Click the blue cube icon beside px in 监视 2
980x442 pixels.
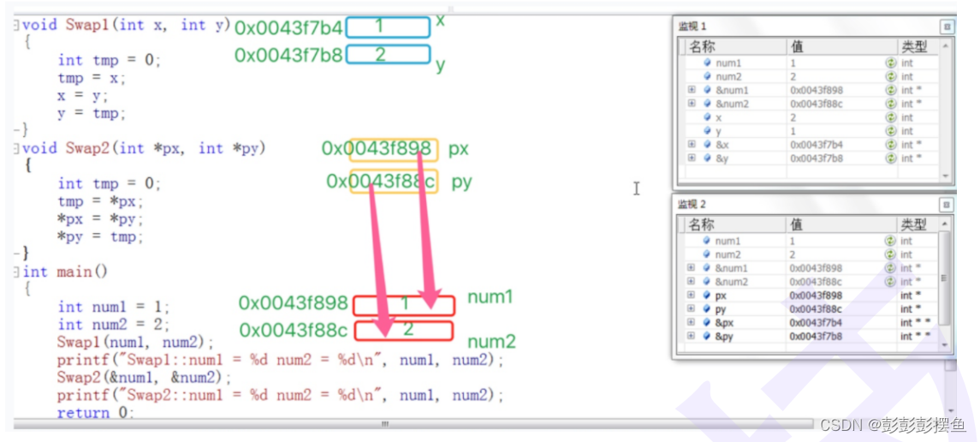tap(707, 295)
